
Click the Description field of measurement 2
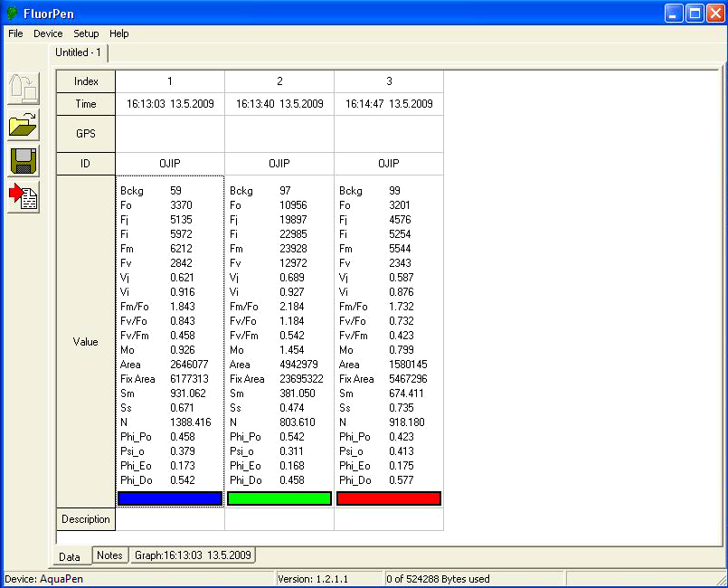pyautogui.click(x=279, y=519)
